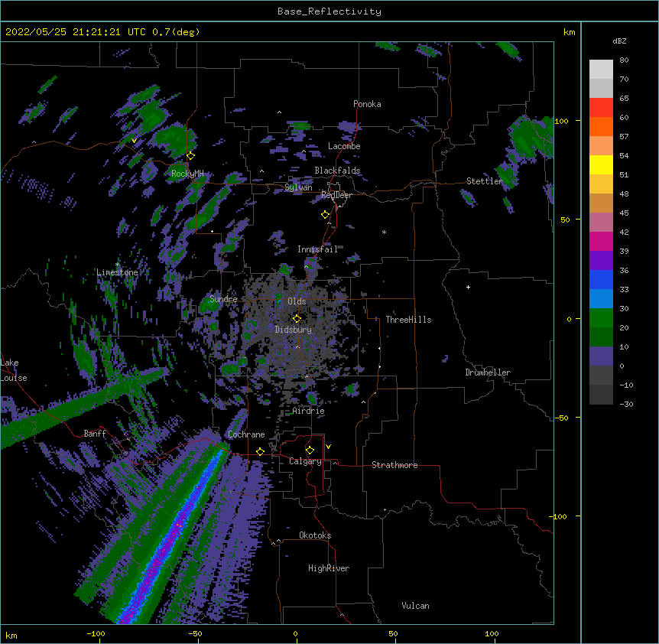Click the km label at bottom left
The width and height of the screenshot is (659, 644).
pyautogui.click(x=11, y=636)
